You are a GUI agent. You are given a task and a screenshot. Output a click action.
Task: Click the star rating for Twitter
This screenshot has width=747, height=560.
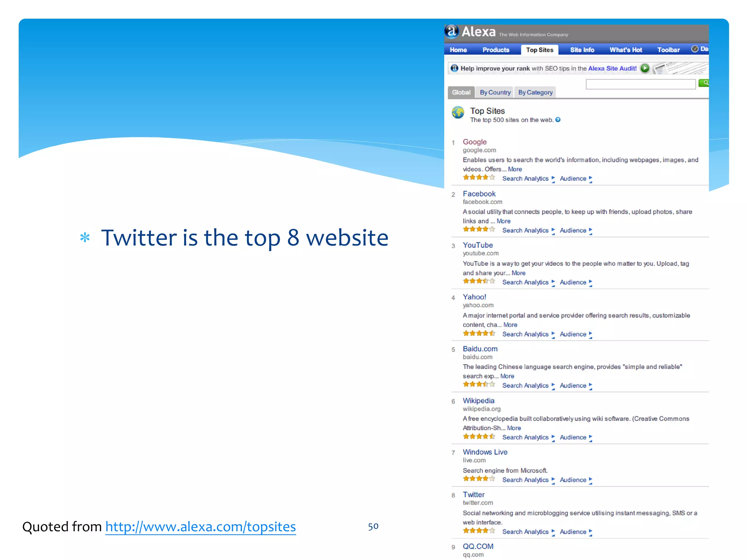click(479, 531)
